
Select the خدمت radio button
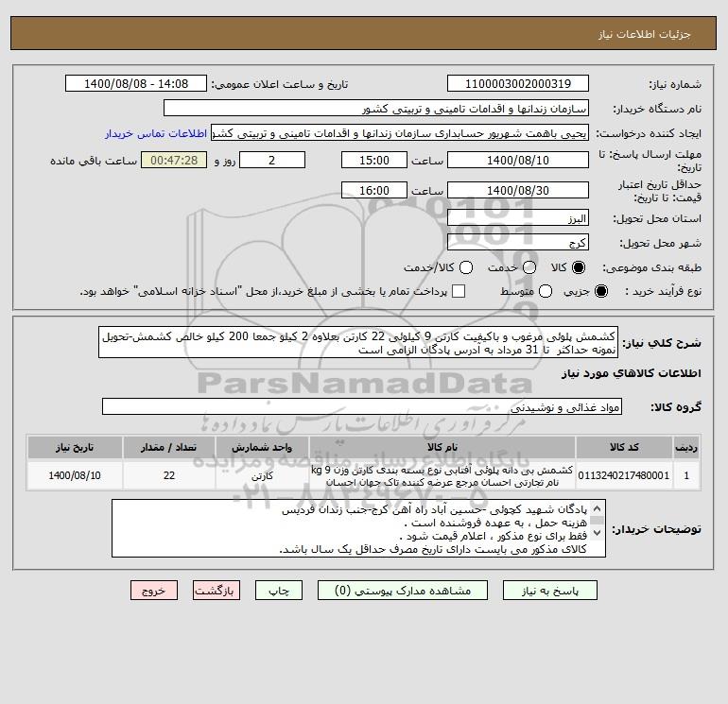[529, 267]
